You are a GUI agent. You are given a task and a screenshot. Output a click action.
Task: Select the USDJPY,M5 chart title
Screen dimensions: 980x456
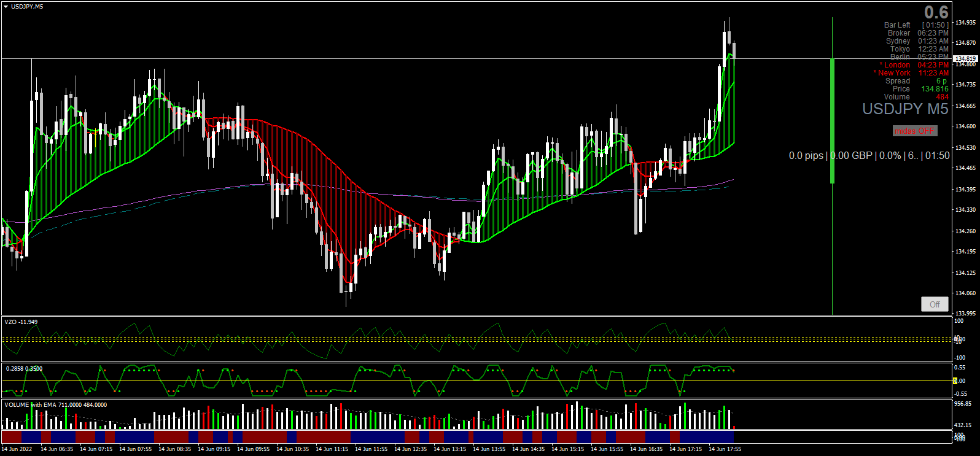click(27, 7)
